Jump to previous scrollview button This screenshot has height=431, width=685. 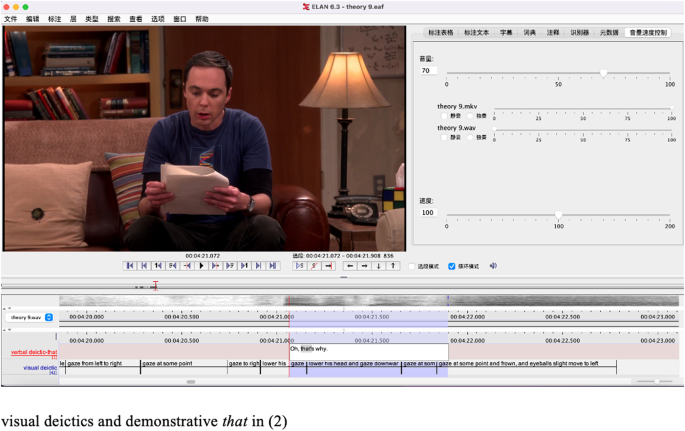click(x=144, y=265)
